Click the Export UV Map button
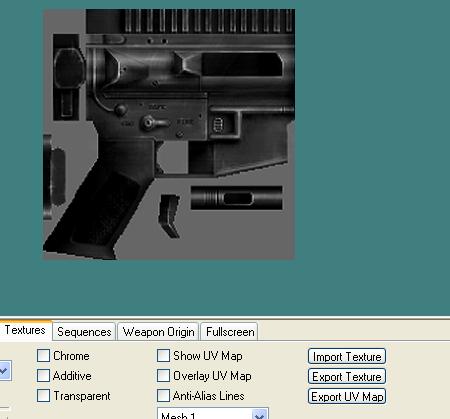Image resolution: width=450 pixels, height=419 pixels. pyautogui.click(x=347, y=396)
